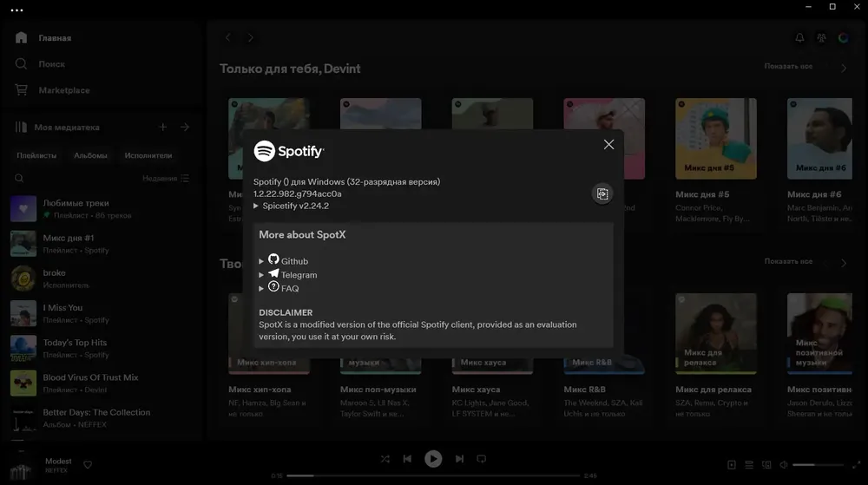Viewport: 868px width, 485px height.
Task: Expand library with arrow icon
Action: [185, 128]
